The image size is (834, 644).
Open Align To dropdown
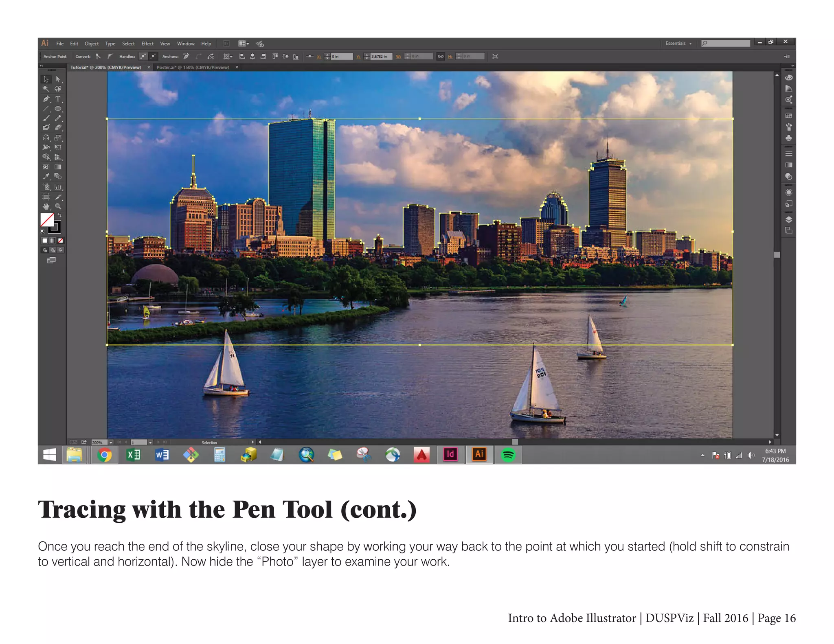coord(228,56)
